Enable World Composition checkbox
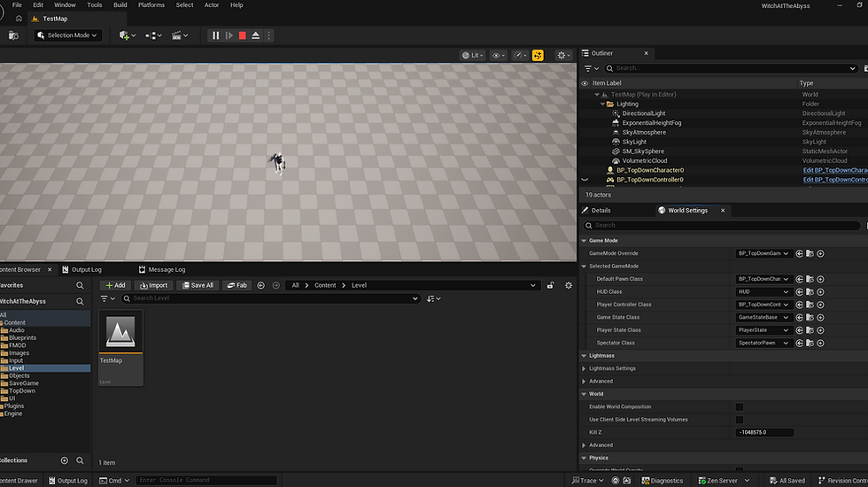The width and height of the screenshot is (868, 487). point(740,406)
